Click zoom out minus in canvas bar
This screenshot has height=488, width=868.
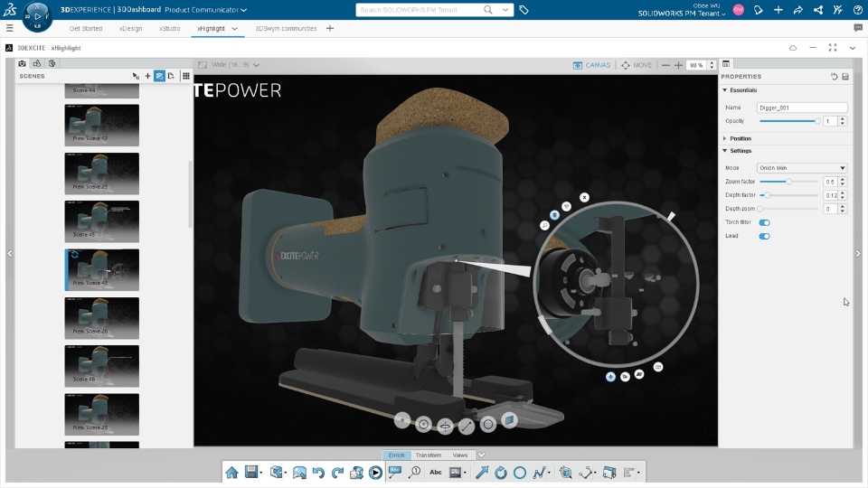665,65
